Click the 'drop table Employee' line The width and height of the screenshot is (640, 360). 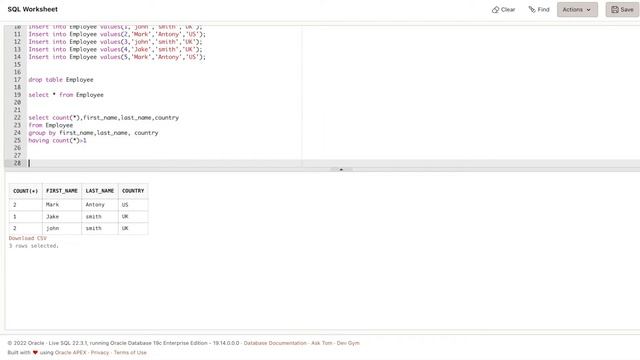point(61,80)
